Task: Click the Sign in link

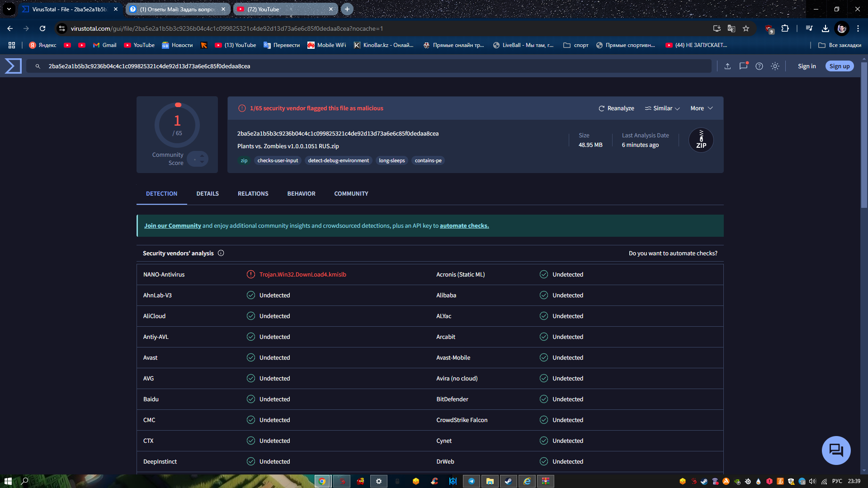Action: (x=807, y=66)
